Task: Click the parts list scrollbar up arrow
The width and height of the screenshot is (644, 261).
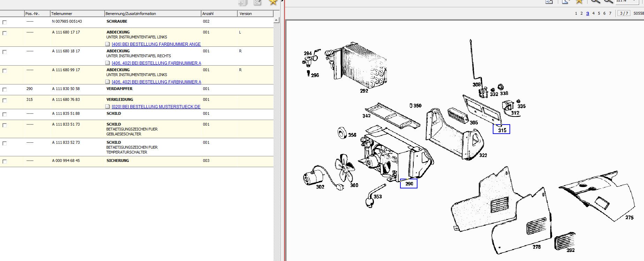Action: point(276,20)
